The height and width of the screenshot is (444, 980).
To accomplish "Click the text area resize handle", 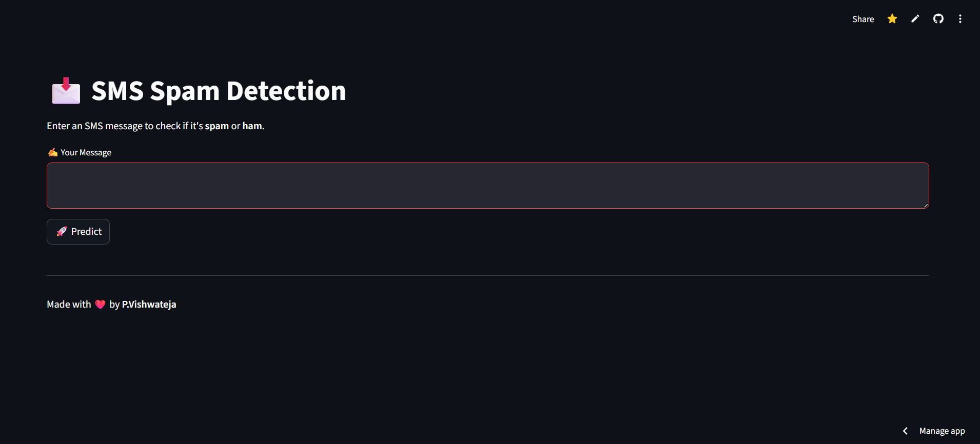I will tap(926, 206).
